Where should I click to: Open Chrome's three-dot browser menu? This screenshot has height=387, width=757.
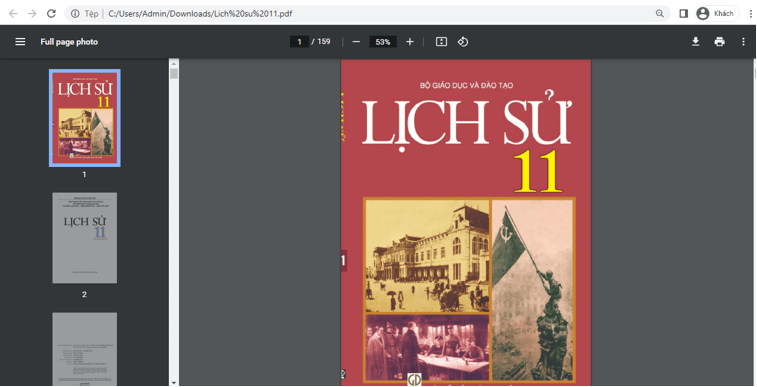coord(751,14)
